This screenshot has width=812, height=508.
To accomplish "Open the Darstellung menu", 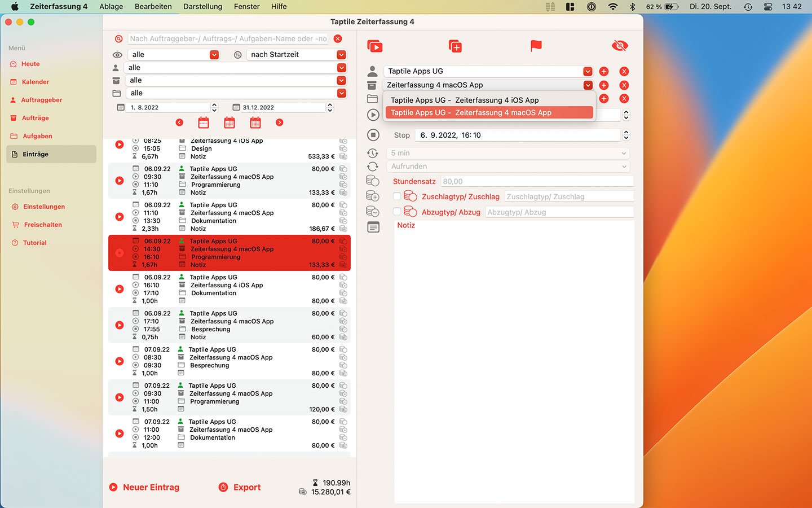I will click(x=203, y=7).
